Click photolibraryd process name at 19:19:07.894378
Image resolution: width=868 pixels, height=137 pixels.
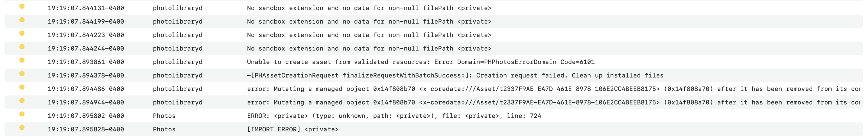pyautogui.click(x=178, y=76)
